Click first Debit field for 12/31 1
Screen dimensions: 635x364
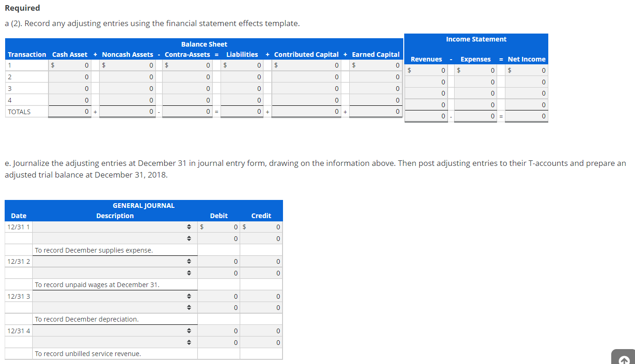tap(219, 227)
